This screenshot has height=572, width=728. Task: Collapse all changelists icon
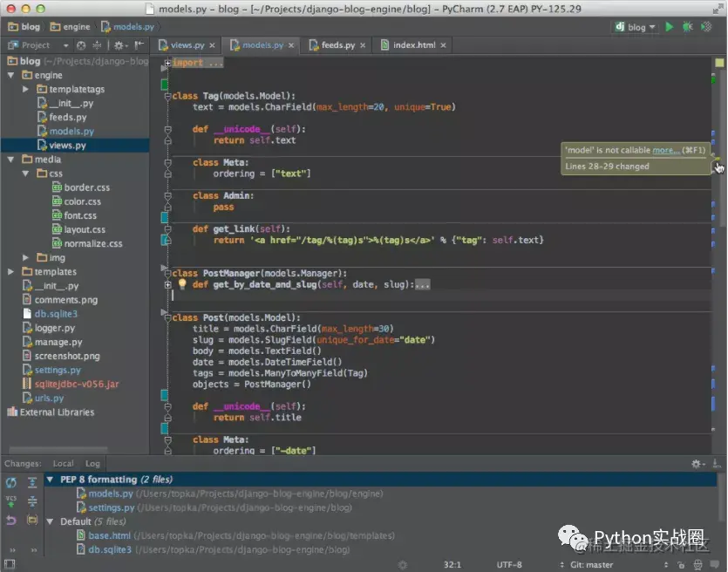click(x=32, y=501)
